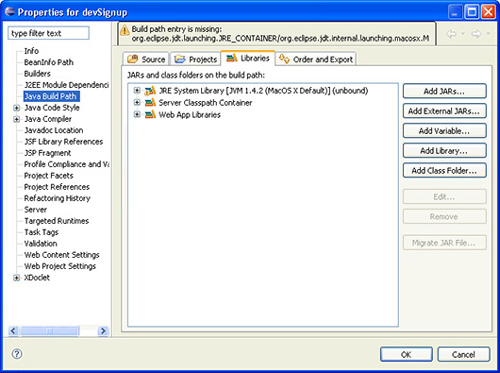
Task: Click the Server Classpath Container library icon
Action: tap(150, 103)
